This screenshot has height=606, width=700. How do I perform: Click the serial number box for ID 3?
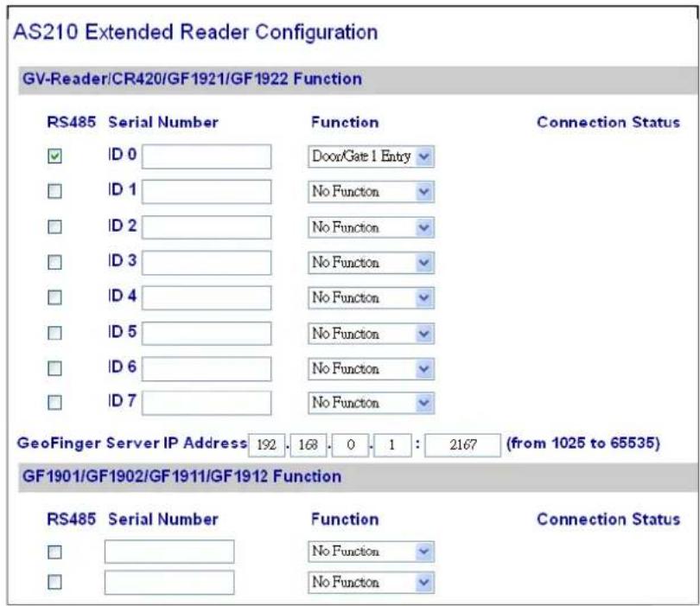[207, 263]
